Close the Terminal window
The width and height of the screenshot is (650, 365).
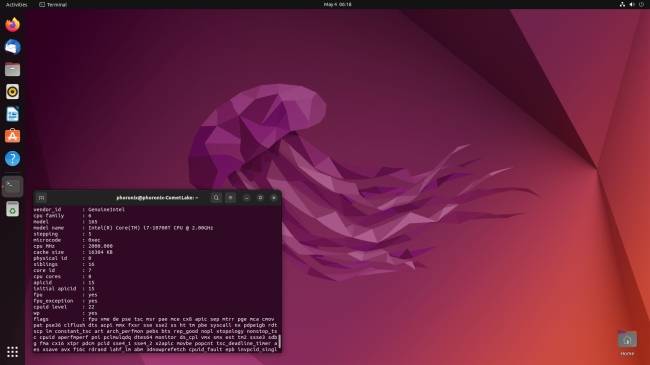tap(274, 198)
